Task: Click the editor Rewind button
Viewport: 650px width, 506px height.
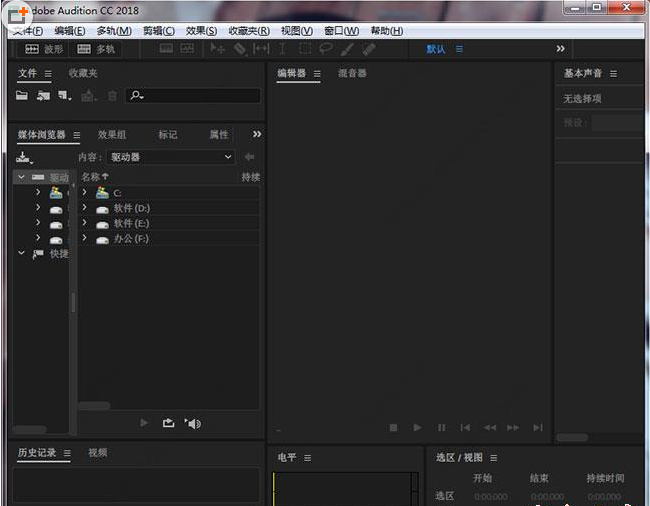Action: tap(490, 427)
